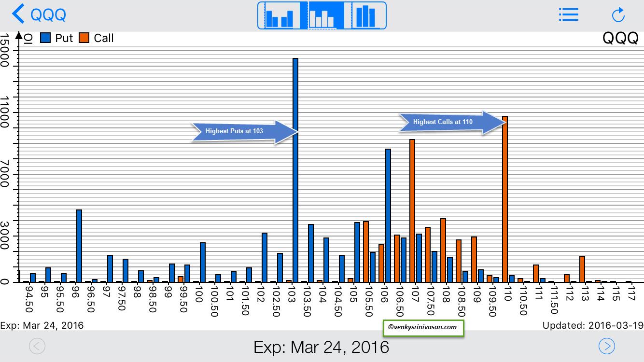This screenshot has height=362, width=644.
Task: Tap the refresh icon
Action: (x=618, y=14)
